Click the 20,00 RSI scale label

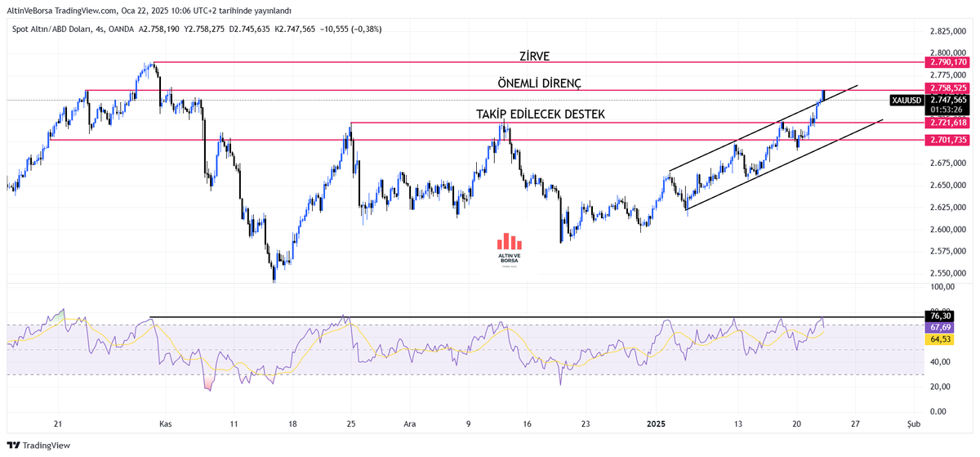pos(942,387)
